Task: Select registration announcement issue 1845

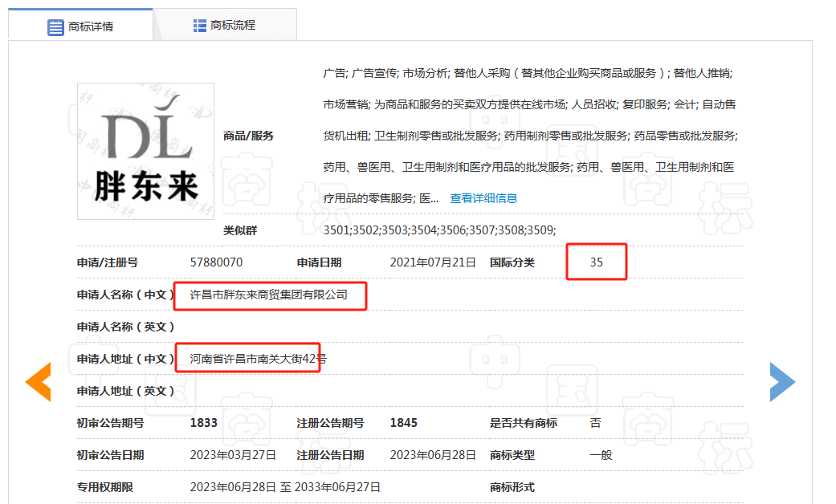Action: tap(404, 423)
